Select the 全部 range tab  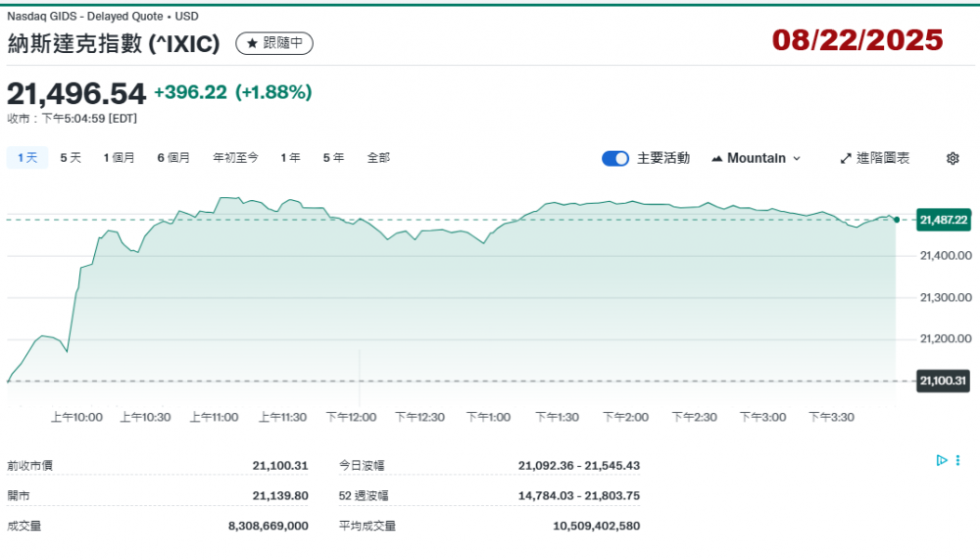378,158
